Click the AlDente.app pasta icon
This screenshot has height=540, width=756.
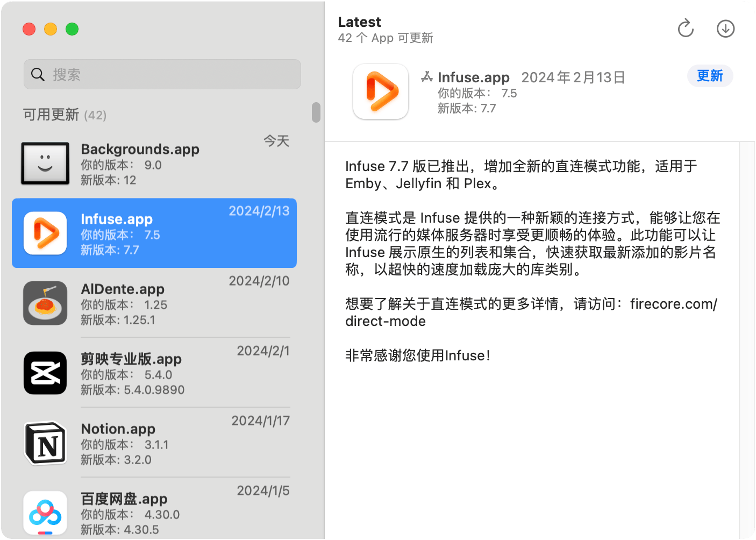click(x=45, y=303)
